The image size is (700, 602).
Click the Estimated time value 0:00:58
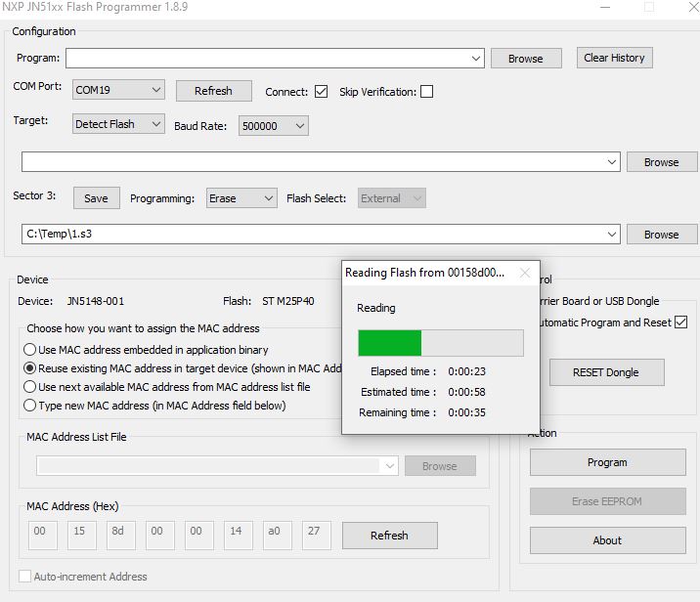(467, 392)
